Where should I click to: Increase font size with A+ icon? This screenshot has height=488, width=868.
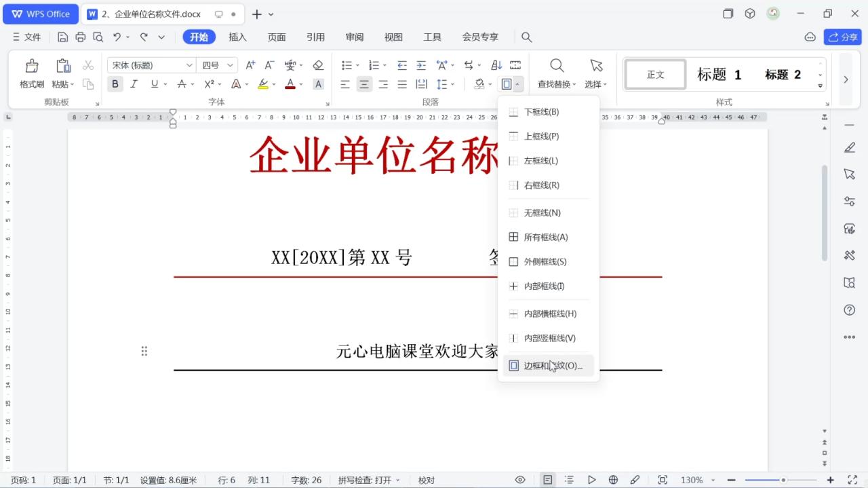pos(250,65)
